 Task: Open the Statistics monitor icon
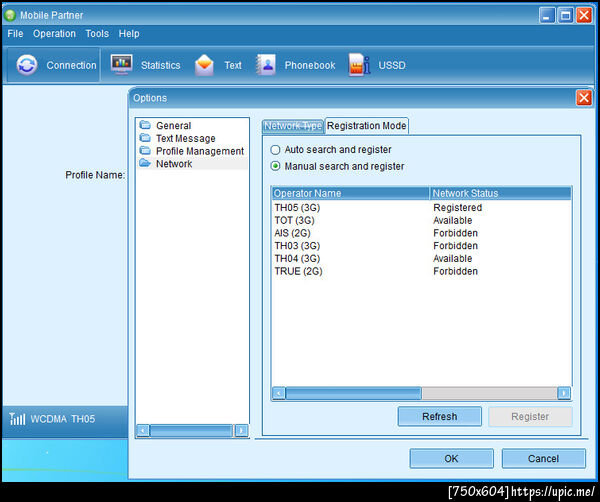(122, 64)
